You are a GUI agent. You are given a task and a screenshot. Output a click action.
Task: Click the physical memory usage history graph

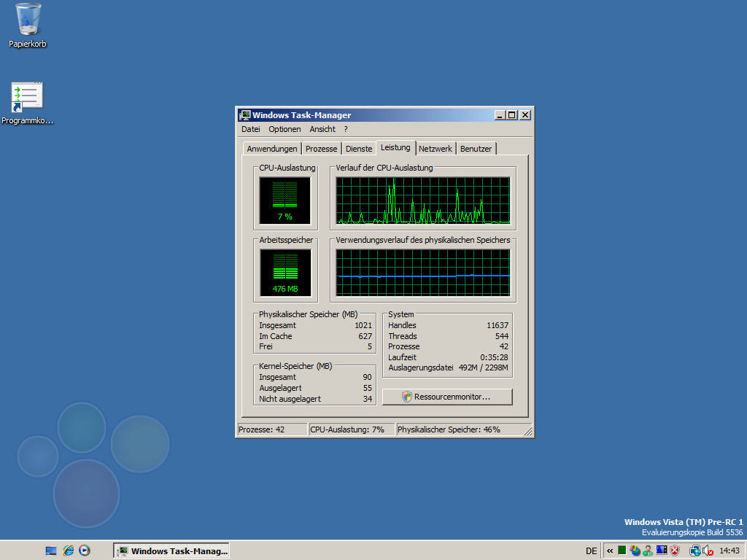click(423, 273)
